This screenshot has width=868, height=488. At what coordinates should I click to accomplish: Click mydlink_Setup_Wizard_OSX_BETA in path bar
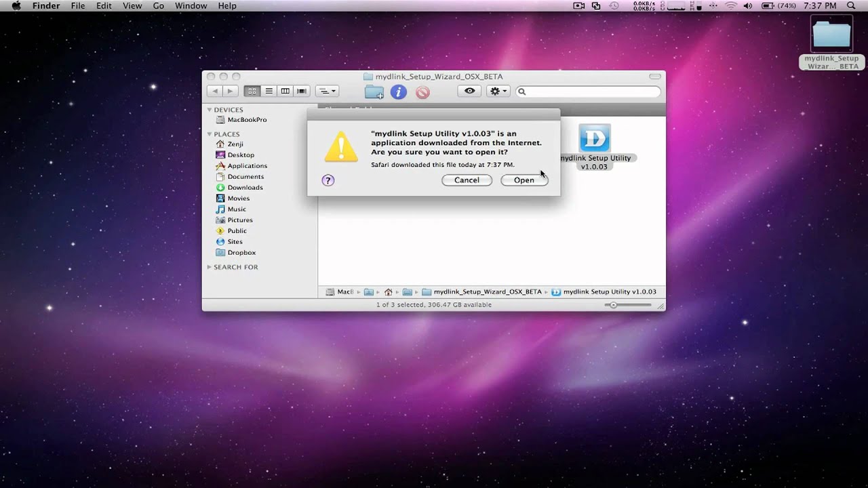click(481, 292)
